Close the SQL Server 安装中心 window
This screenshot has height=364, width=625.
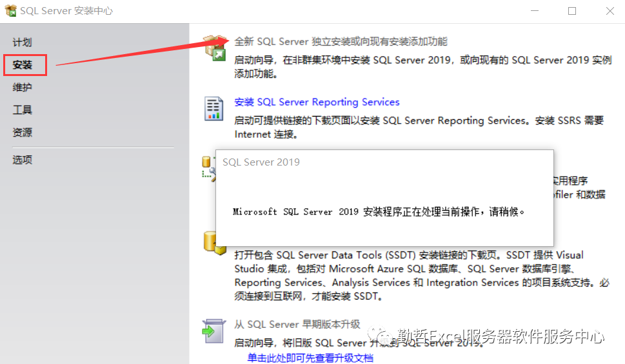[610, 11]
